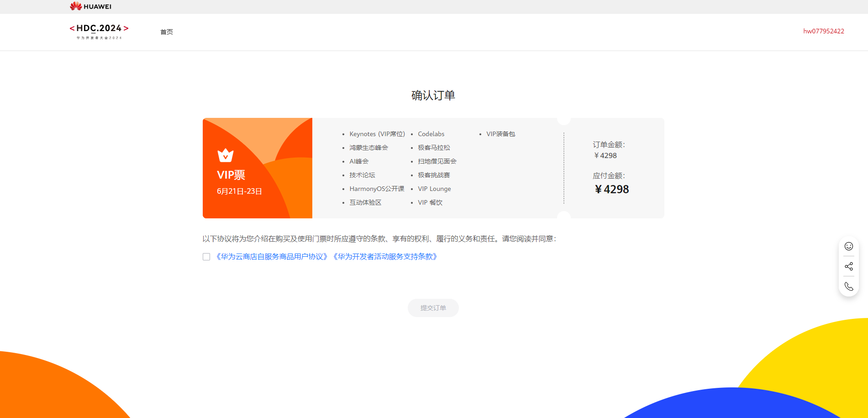Click the 互动体验区 benefit item
The width and height of the screenshot is (868, 418).
coord(366,202)
